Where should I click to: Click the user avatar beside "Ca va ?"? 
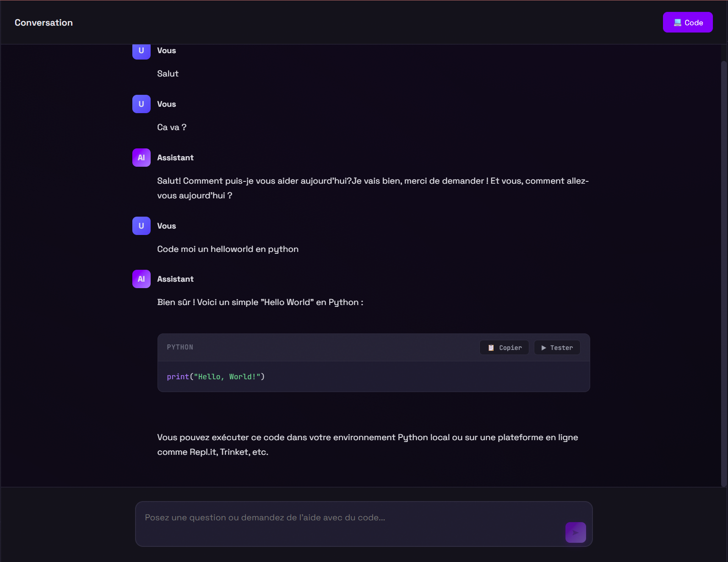click(141, 104)
